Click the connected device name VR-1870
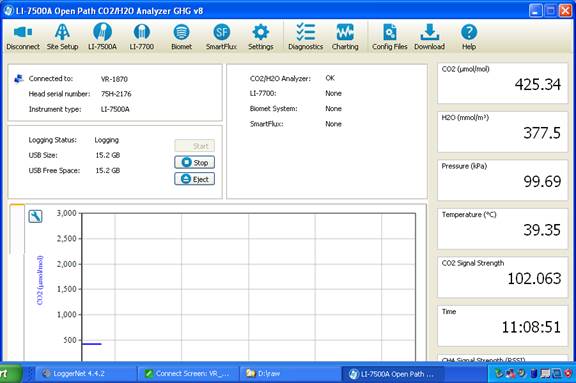Screen dimensions: 576x383 click(x=114, y=79)
